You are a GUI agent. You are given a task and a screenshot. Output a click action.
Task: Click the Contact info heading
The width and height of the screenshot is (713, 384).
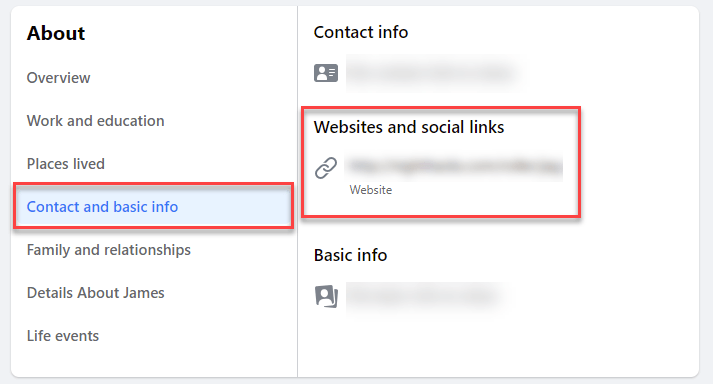click(x=361, y=32)
